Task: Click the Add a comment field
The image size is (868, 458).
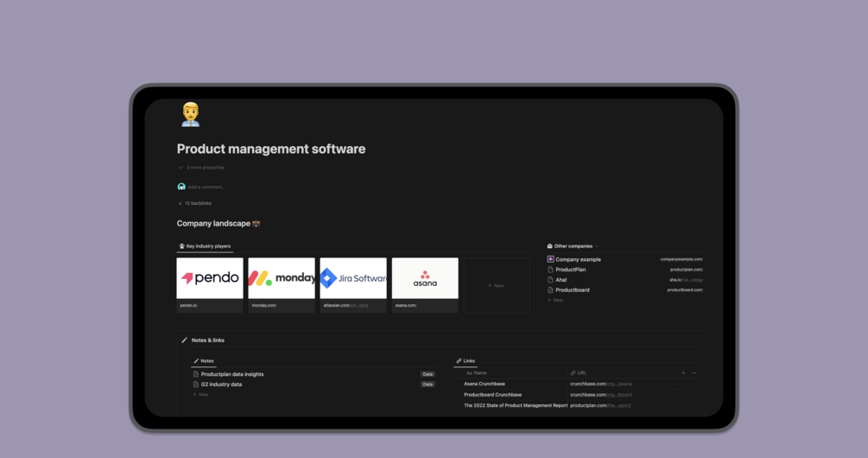Action: (x=206, y=188)
